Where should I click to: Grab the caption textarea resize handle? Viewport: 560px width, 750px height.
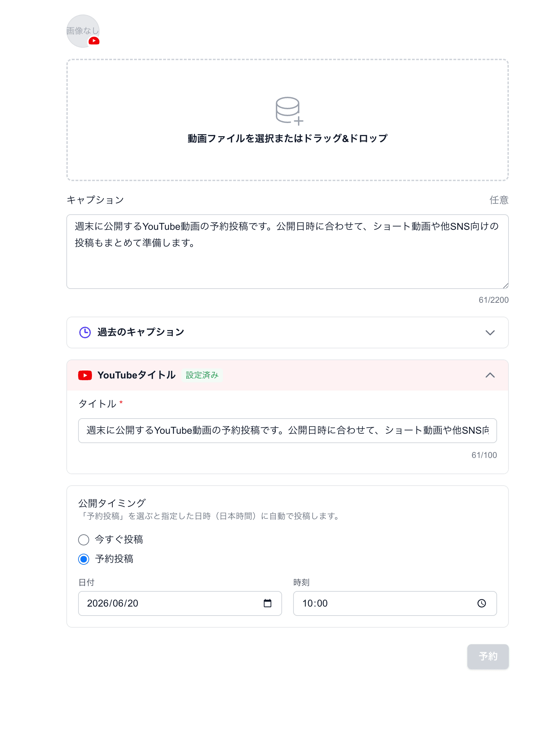(x=505, y=285)
